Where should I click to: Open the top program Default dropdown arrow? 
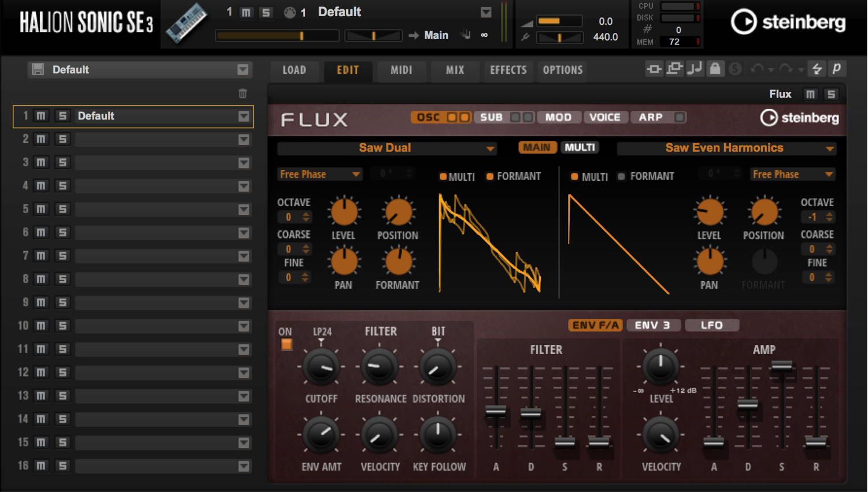click(x=486, y=12)
